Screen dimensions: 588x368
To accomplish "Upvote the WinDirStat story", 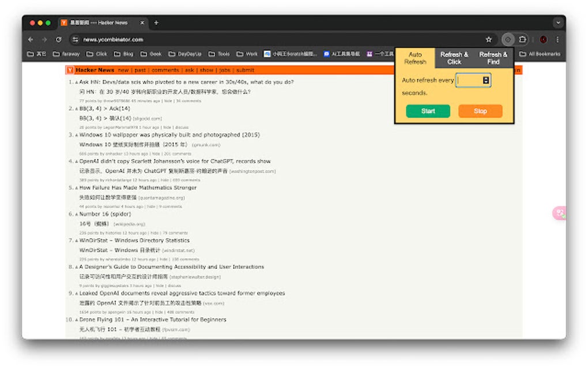I will click(x=76, y=241).
